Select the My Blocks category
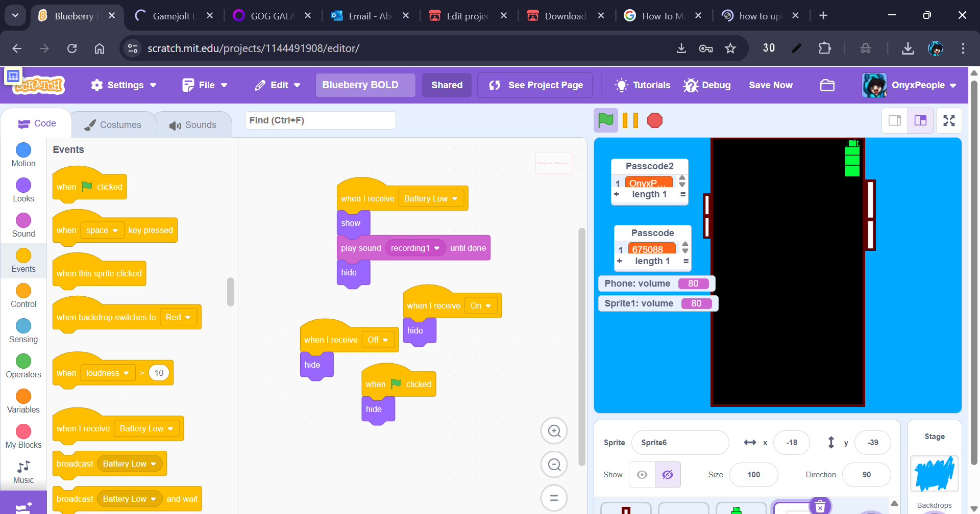Viewport: 980px width, 514px height. [23, 436]
